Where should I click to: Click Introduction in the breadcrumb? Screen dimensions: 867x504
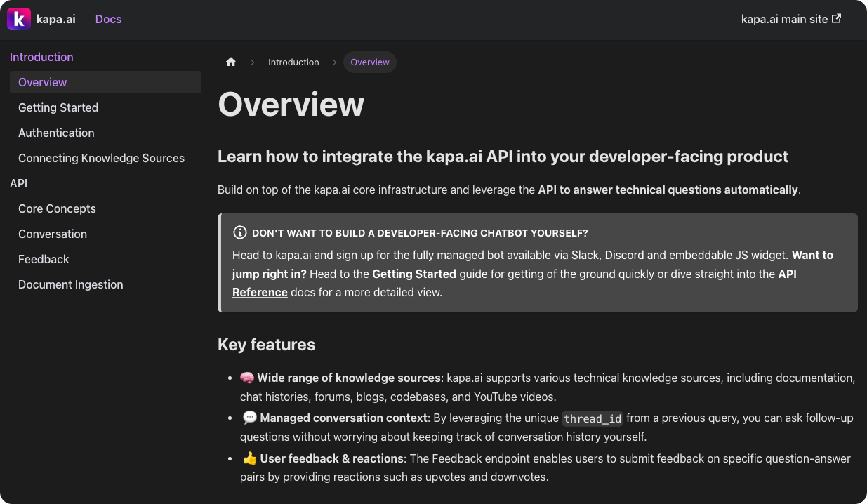(x=293, y=62)
